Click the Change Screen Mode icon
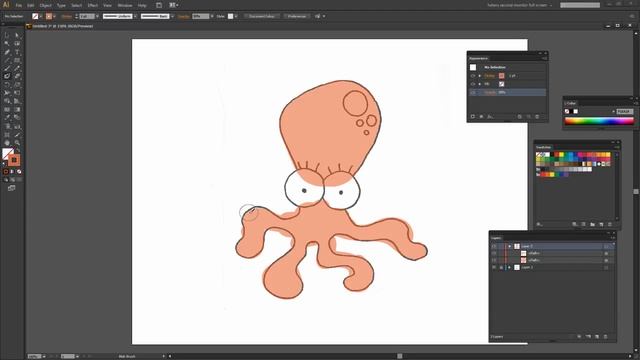 (x=11, y=188)
